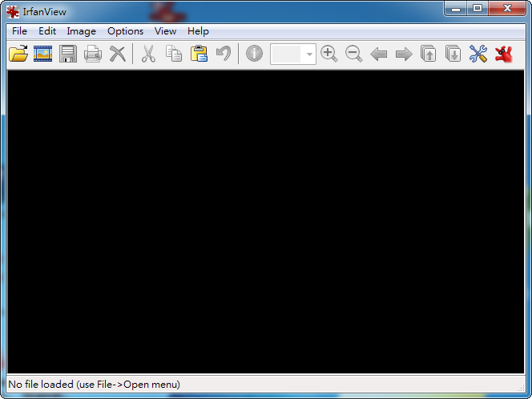The width and height of the screenshot is (532, 399).
Task: Open the Edit menu
Action: coord(47,31)
